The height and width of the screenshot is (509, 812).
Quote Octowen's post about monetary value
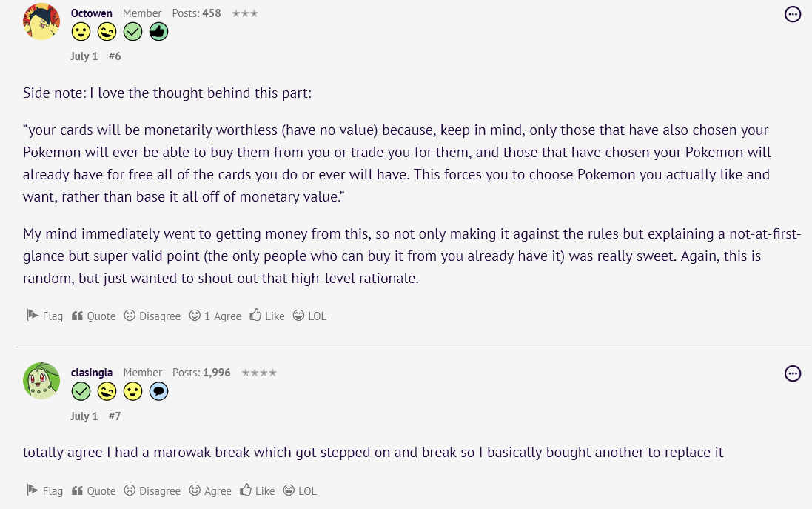click(93, 316)
